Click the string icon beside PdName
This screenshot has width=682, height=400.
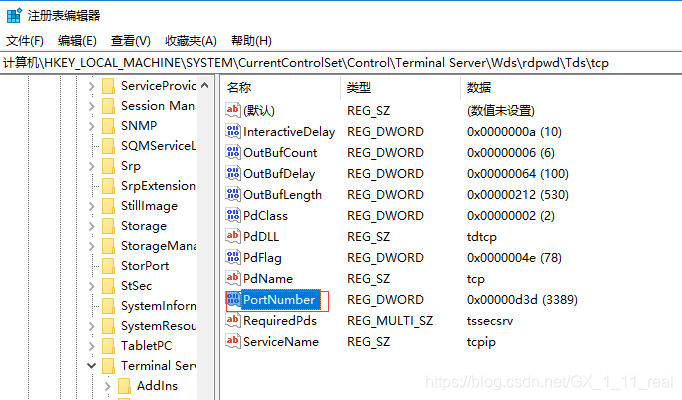(233, 278)
